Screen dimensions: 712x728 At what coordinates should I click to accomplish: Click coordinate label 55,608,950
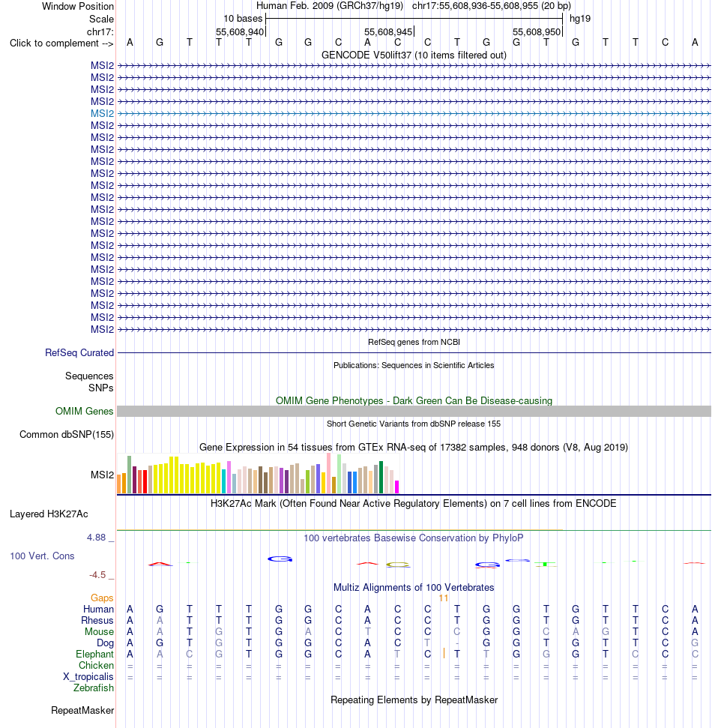(537, 32)
